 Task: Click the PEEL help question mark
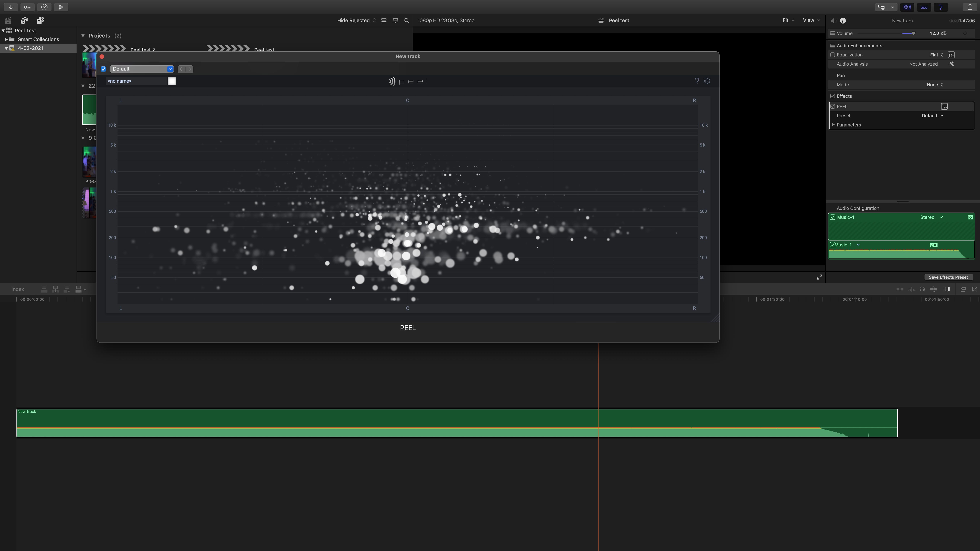697,81
